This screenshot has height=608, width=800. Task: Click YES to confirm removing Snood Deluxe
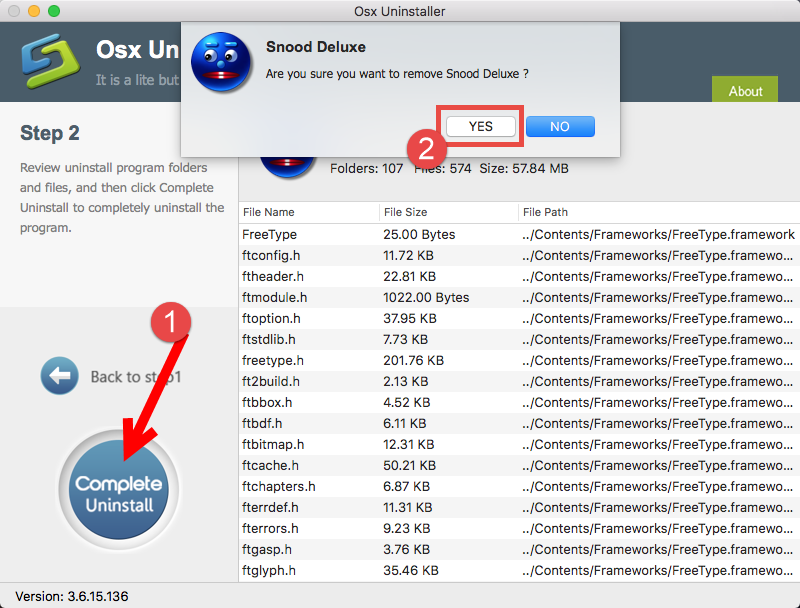pos(479,126)
